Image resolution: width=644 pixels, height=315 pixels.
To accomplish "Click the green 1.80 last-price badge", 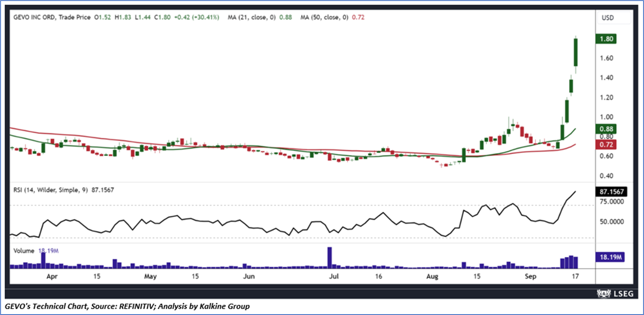I will 605,39.
